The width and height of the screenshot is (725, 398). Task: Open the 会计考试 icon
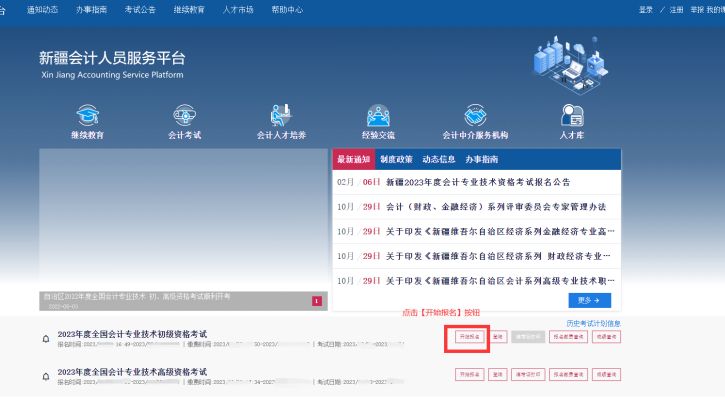(x=184, y=115)
